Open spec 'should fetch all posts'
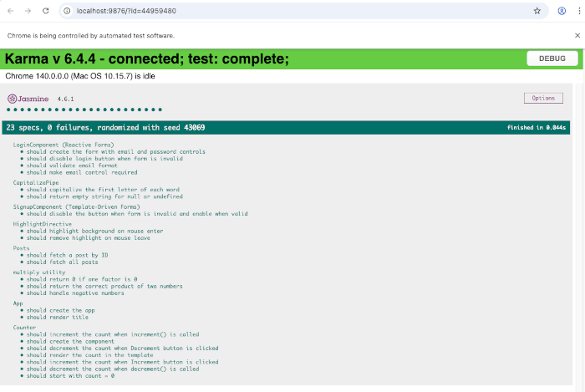585x392 pixels. pos(63,262)
